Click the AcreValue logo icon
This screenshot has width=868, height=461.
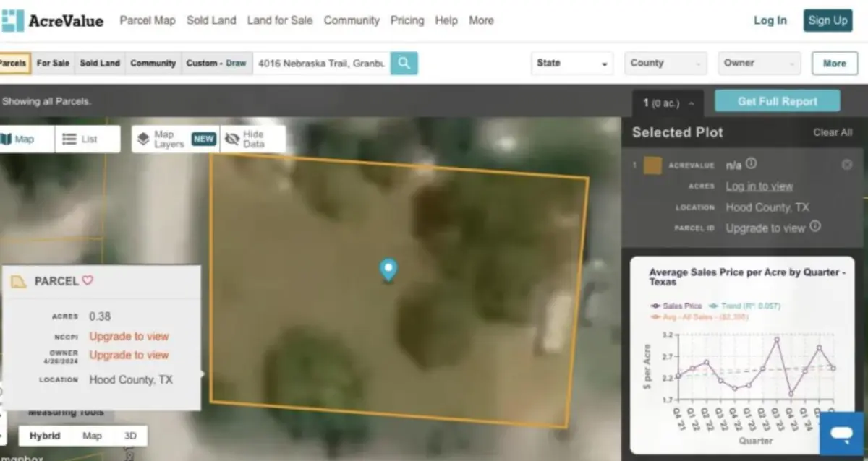tap(12, 20)
